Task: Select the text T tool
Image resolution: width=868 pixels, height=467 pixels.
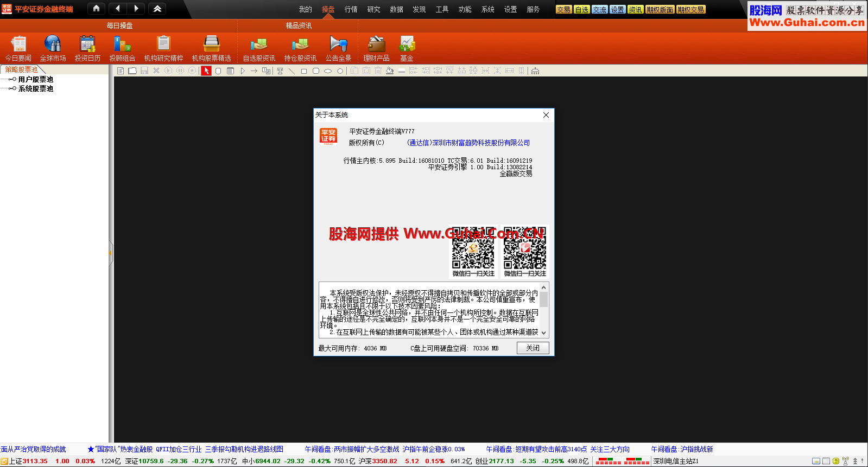Action: pyautogui.click(x=280, y=71)
